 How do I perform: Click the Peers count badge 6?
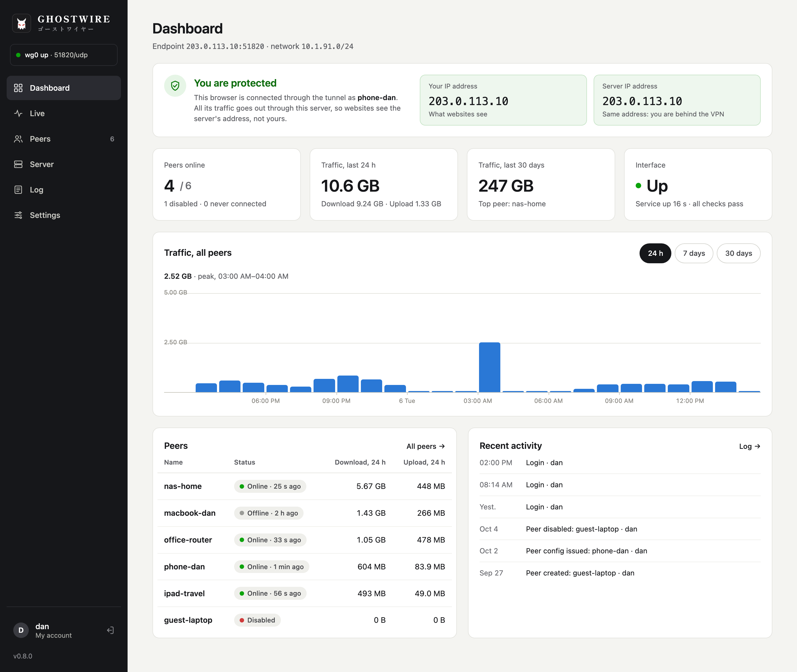112,139
